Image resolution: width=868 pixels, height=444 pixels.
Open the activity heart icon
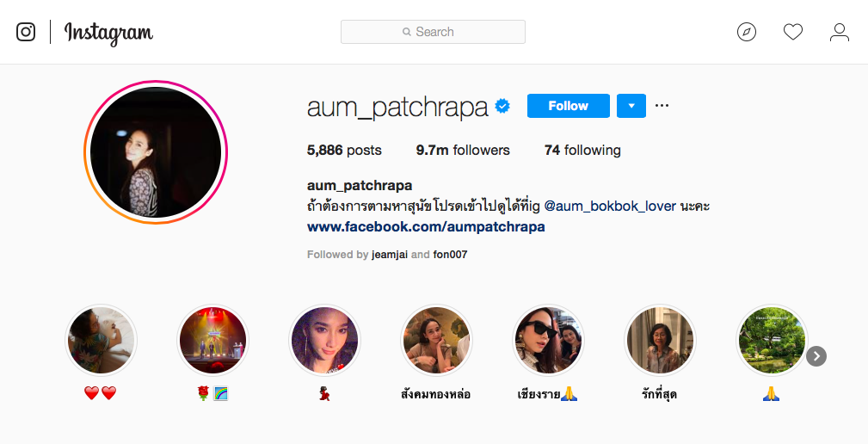(792, 32)
